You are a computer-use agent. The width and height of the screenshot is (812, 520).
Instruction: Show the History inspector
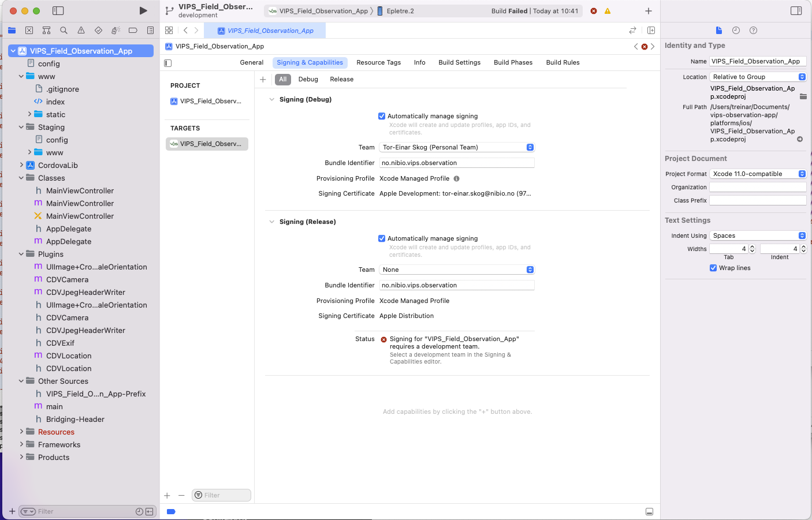click(736, 31)
